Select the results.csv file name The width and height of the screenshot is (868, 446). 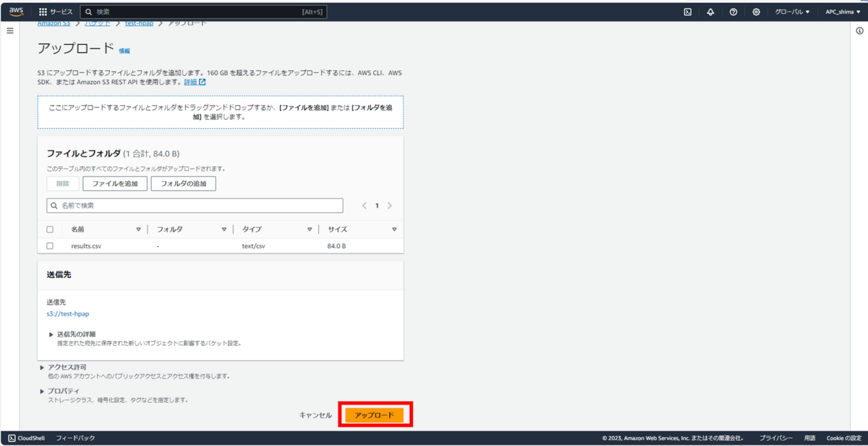[x=86, y=246]
